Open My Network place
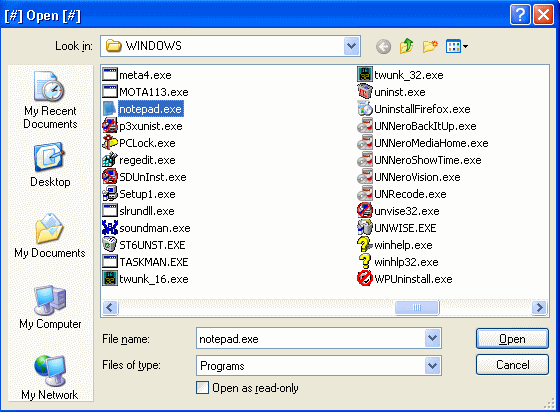Image resolution: width=560 pixels, height=412 pixels. pos(50,377)
